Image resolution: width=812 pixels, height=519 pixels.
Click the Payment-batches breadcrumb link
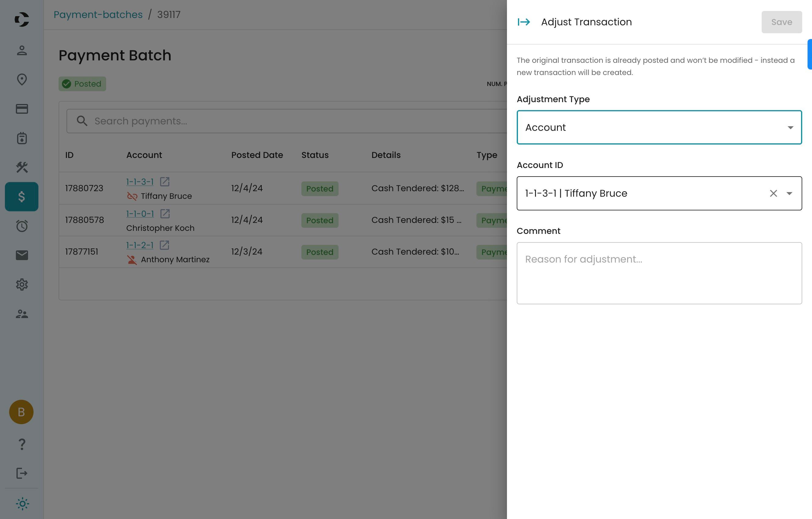[98, 15]
